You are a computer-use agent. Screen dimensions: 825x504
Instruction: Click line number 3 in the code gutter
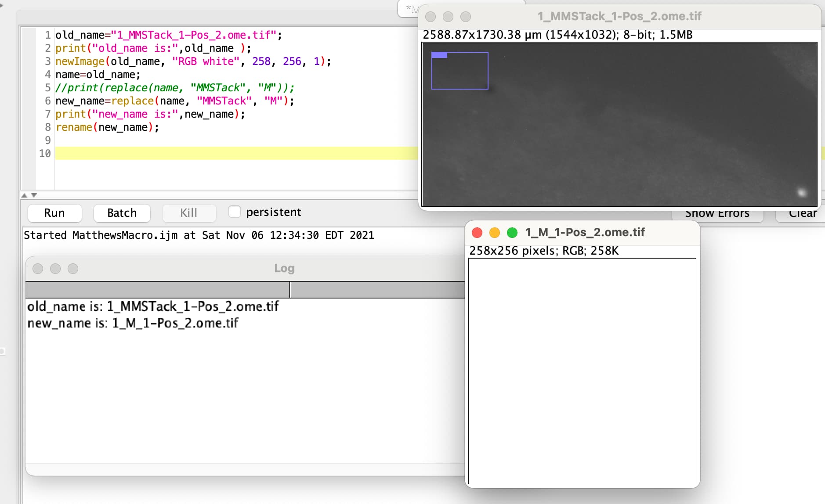click(x=47, y=61)
